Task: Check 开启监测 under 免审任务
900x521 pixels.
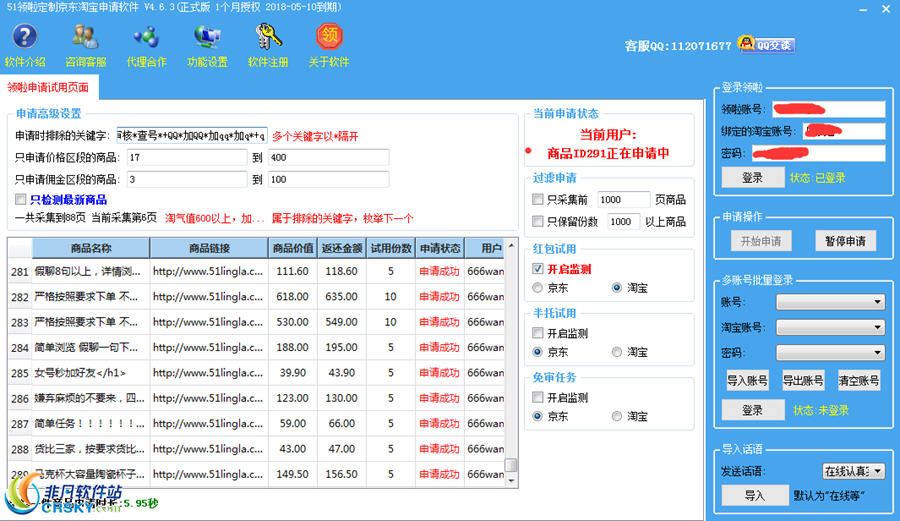Action: pyautogui.click(x=538, y=397)
